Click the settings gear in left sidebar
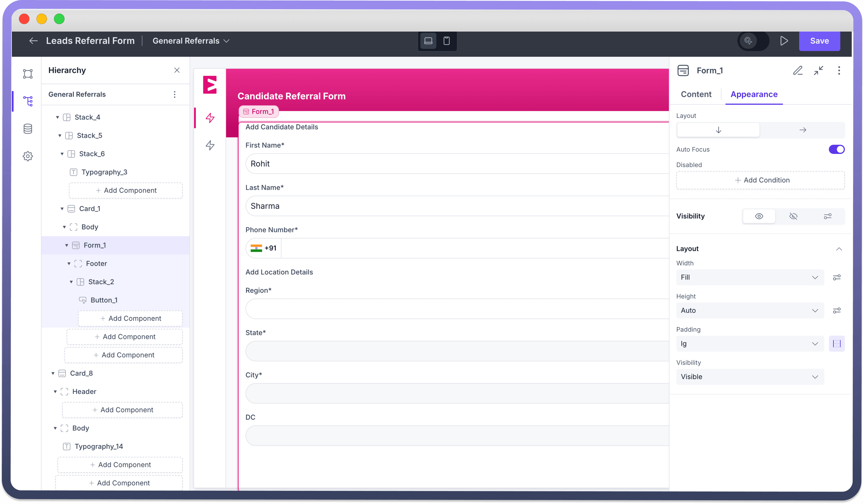864x504 pixels. tap(28, 156)
